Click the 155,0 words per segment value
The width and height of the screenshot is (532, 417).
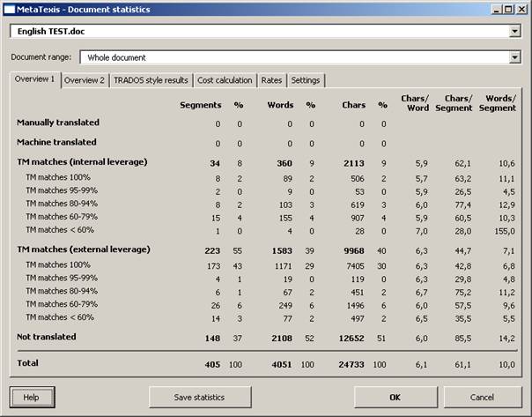[505, 231]
